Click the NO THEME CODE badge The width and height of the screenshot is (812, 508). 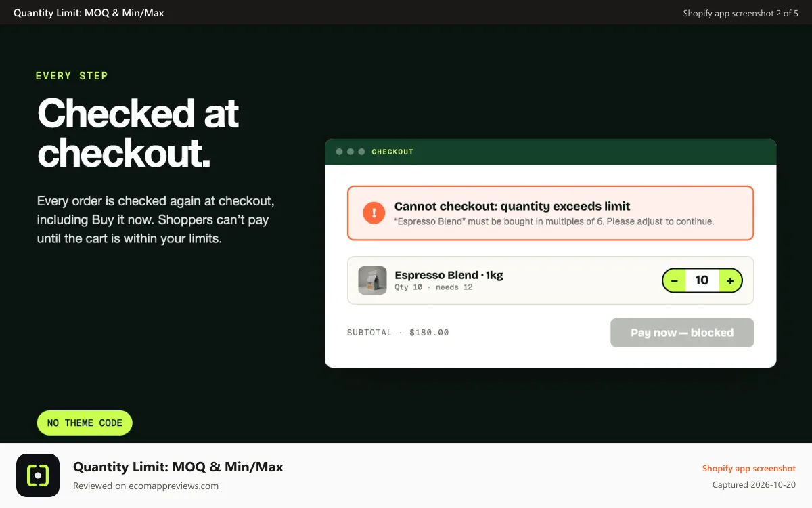click(85, 423)
